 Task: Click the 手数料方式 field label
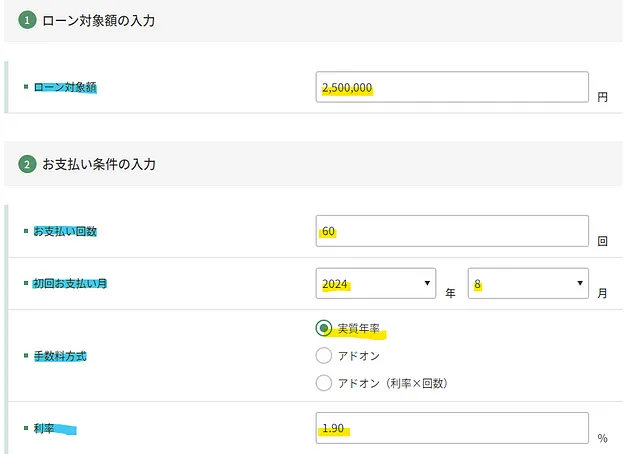60,355
